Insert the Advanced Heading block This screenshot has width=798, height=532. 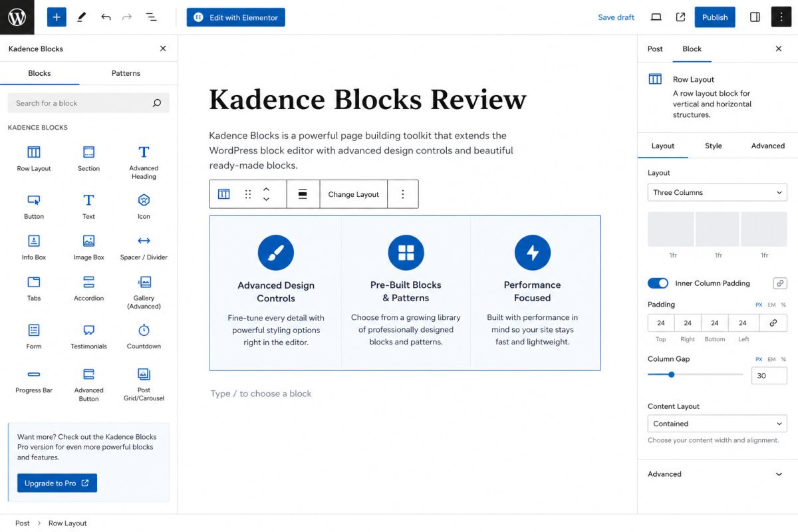[x=144, y=163]
